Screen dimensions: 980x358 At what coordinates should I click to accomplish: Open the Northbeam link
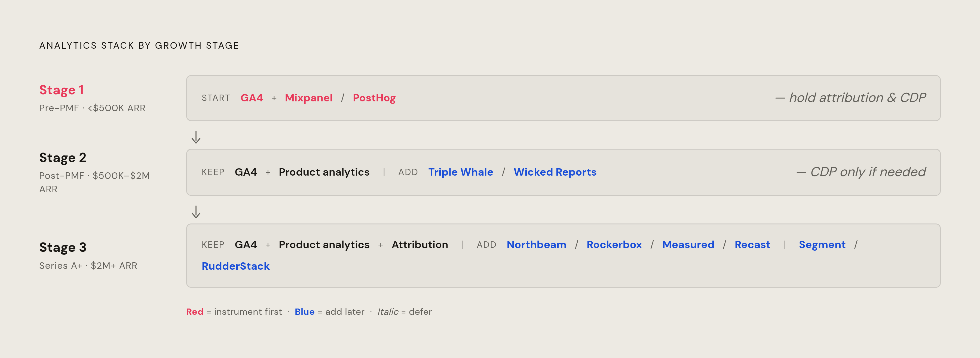point(536,245)
